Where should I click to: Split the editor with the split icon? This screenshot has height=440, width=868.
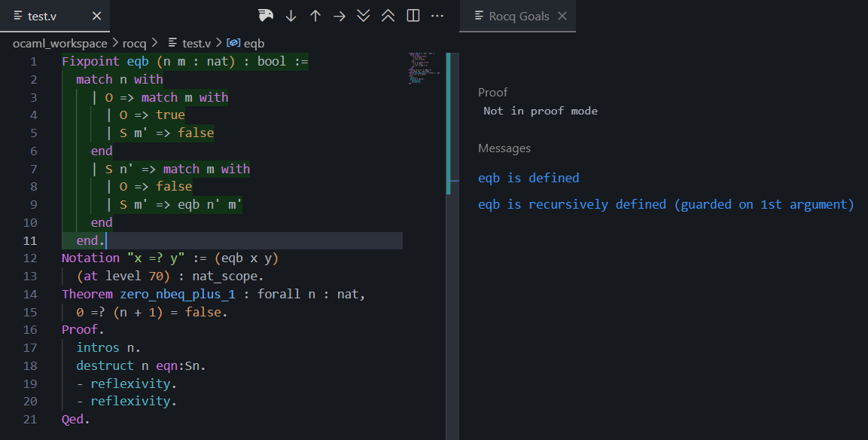(x=413, y=16)
